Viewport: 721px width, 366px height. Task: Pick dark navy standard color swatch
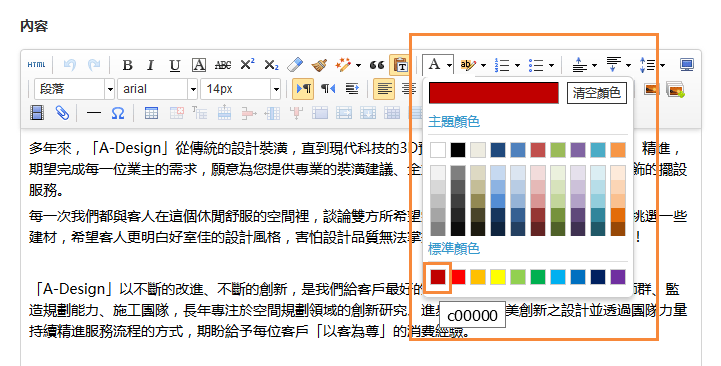[598, 277]
